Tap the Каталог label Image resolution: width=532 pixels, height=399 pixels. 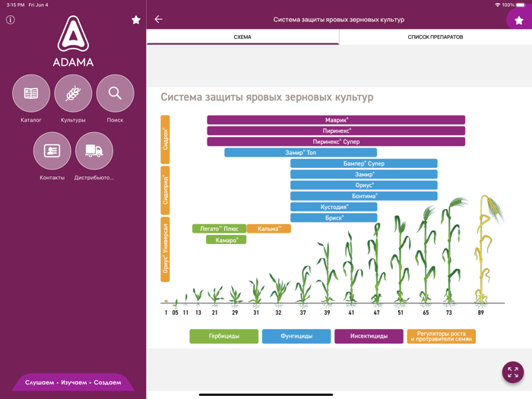tap(31, 120)
